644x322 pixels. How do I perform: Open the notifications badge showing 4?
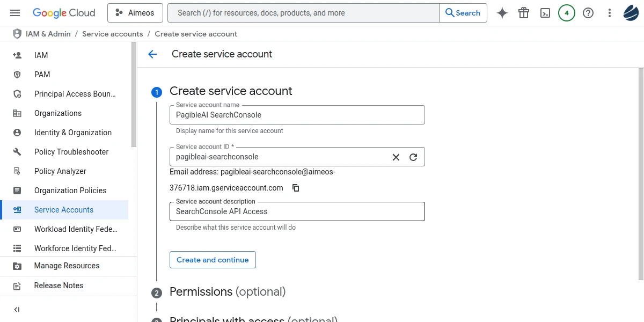[x=567, y=13]
